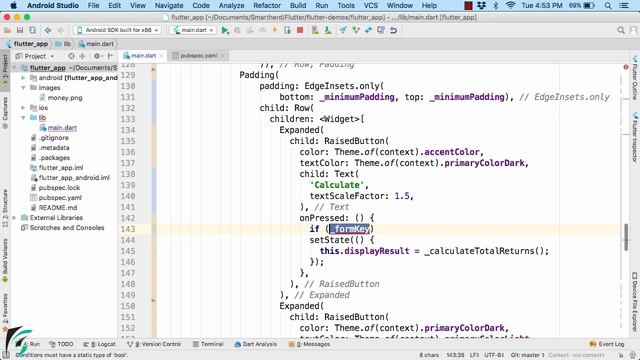Toggle the Flutter Inspector side panel

635,138
